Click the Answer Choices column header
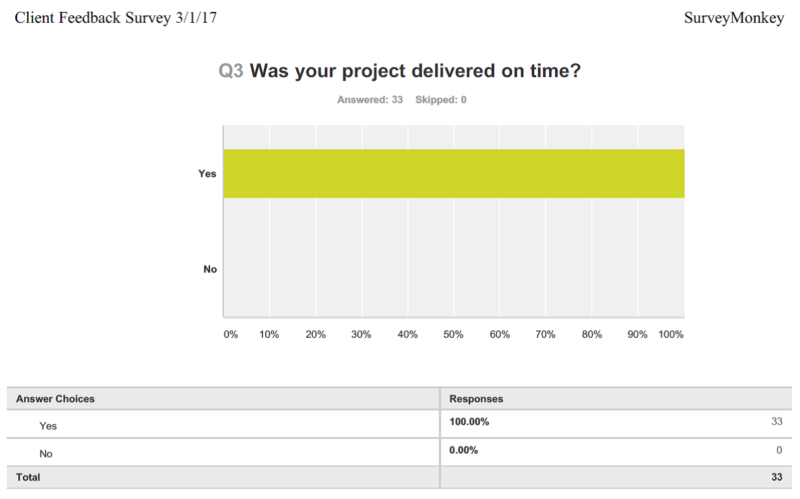Viewport: 800px width, 499px height. coord(55,398)
